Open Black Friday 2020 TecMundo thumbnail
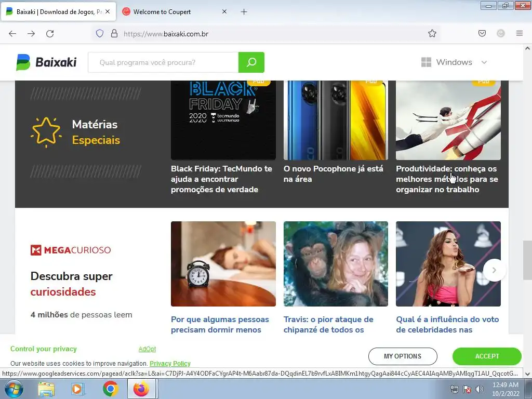This screenshot has width=532, height=399. 223,120
